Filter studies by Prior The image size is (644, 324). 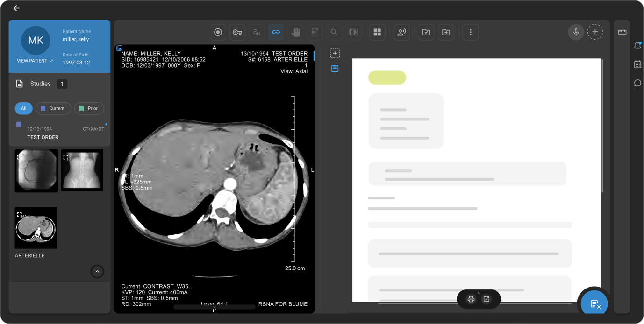(x=89, y=108)
